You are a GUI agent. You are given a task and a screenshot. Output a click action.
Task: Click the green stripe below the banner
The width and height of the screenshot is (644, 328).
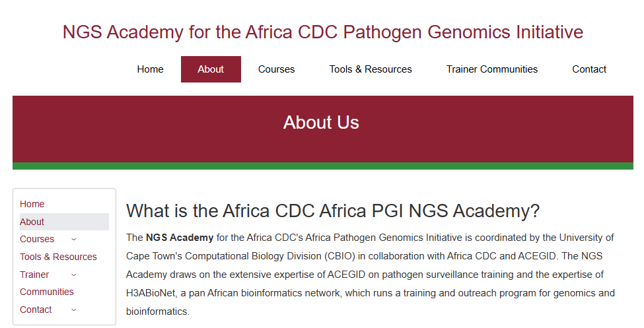(322, 166)
